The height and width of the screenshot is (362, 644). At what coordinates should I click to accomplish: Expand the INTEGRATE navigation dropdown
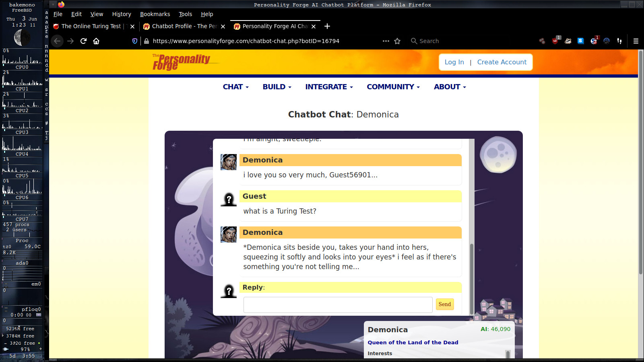click(329, 87)
